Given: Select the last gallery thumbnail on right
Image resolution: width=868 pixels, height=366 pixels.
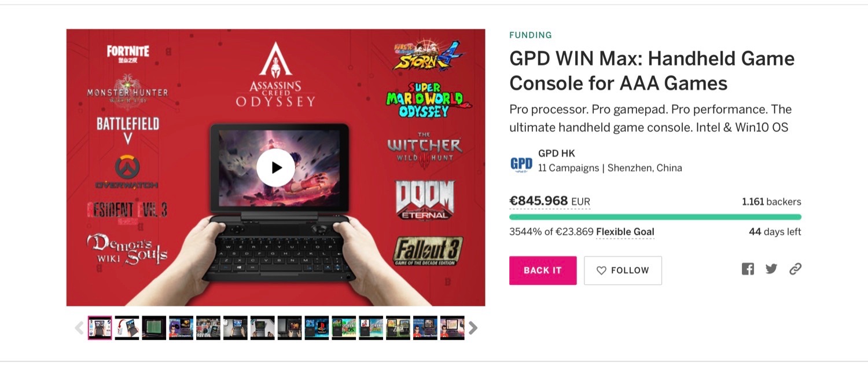Looking at the screenshot, I should 452,328.
